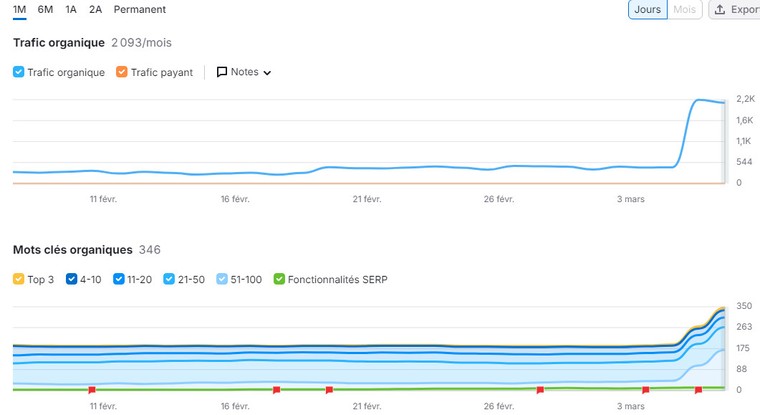This screenshot has height=415, width=760.
Task: Uncheck the Trafic organique checkbox
Action: tap(19, 72)
